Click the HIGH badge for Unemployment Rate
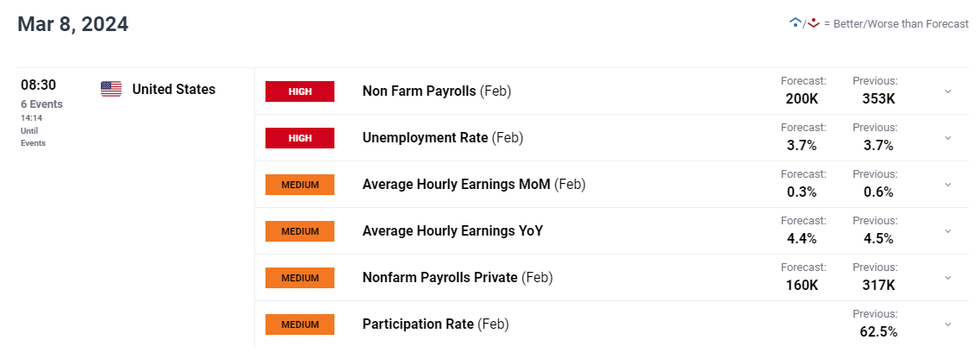 pos(300,138)
